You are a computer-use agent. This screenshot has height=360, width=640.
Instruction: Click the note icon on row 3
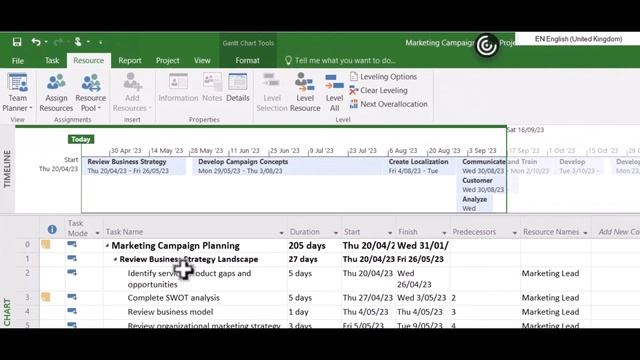click(x=46, y=297)
